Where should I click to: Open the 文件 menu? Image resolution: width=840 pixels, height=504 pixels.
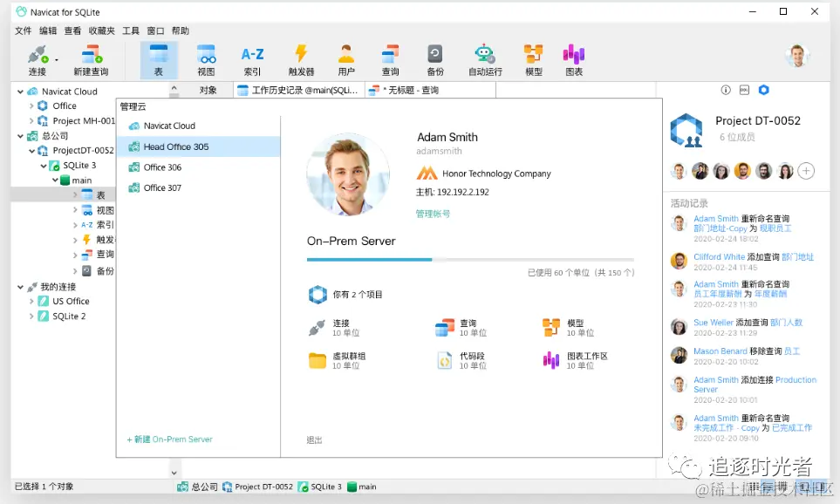23,31
